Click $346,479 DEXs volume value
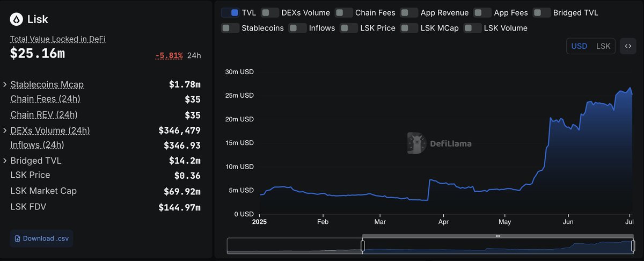644x261 pixels. [x=179, y=130]
